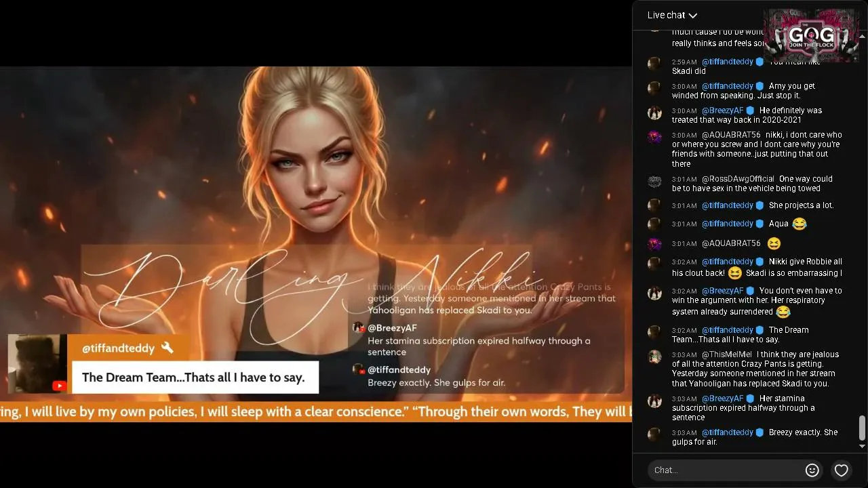Click avatar beside 'Nikki give Robbie' message

point(654,264)
